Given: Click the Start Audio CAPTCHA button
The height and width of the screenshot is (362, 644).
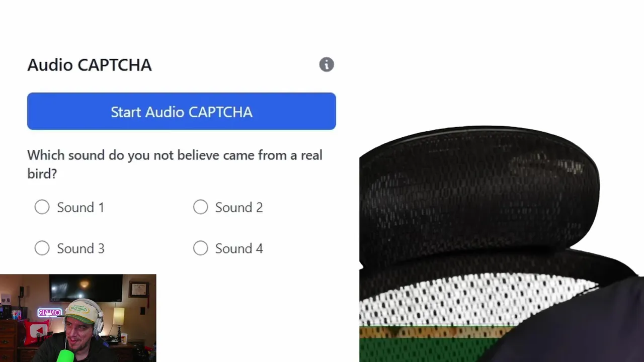Looking at the screenshot, I should pyautogui.click(x=181, y=111).
